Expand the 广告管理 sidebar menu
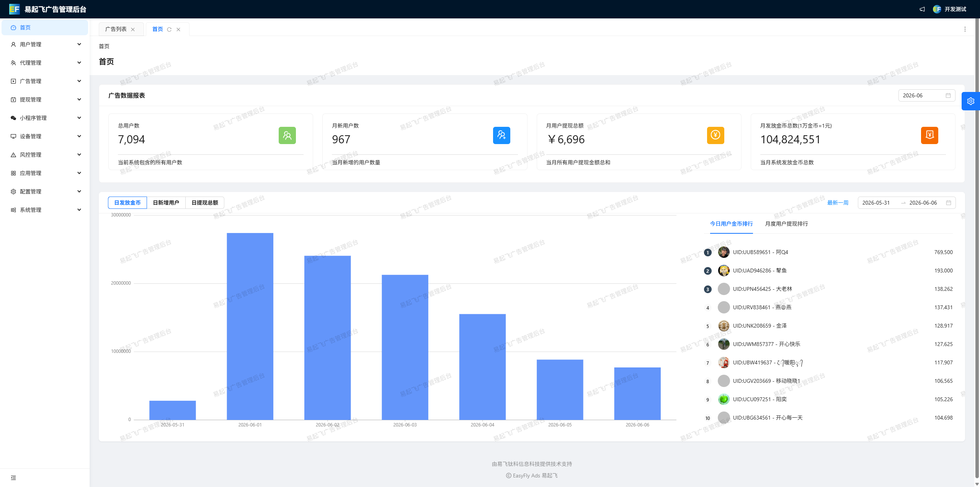 [x=45, y=81]
